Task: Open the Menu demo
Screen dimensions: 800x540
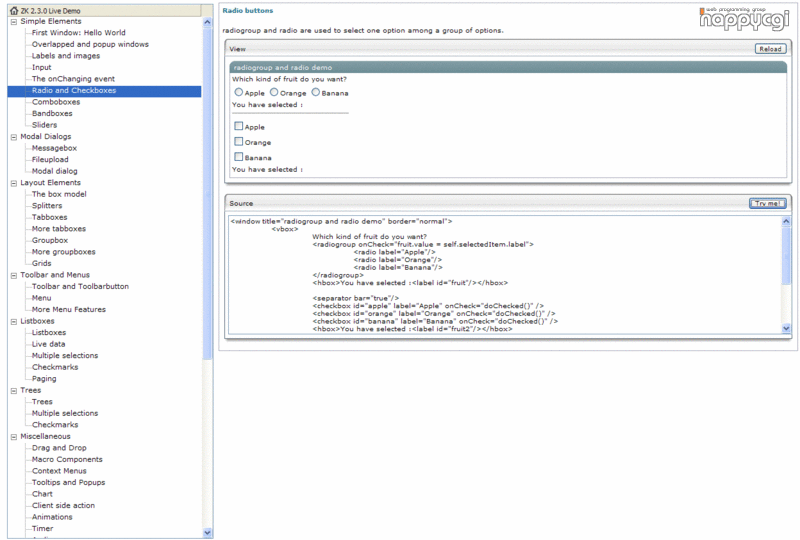Action: click(41, 298)
